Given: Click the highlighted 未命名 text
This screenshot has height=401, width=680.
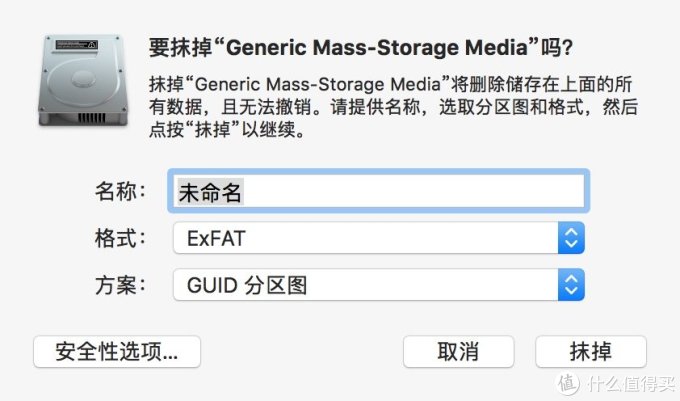Looking at the screenshot, I should (x=211, y=193).
